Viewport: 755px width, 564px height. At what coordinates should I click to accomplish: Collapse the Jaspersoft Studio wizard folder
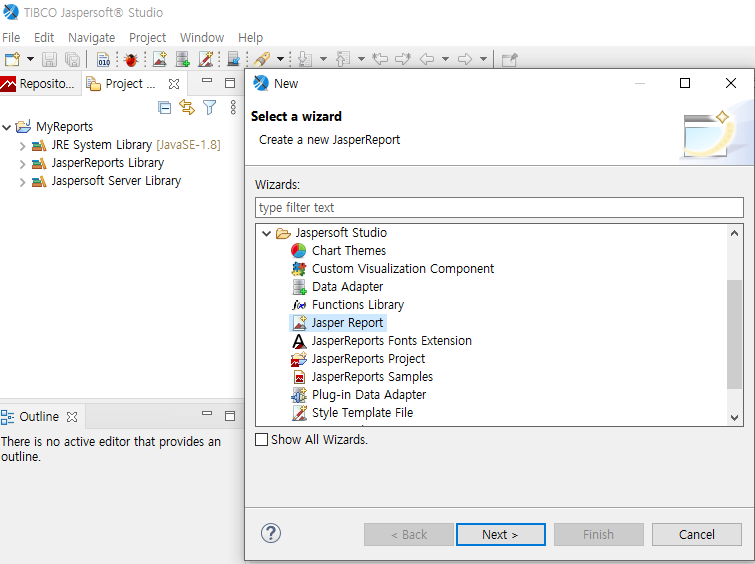[266, 234]
